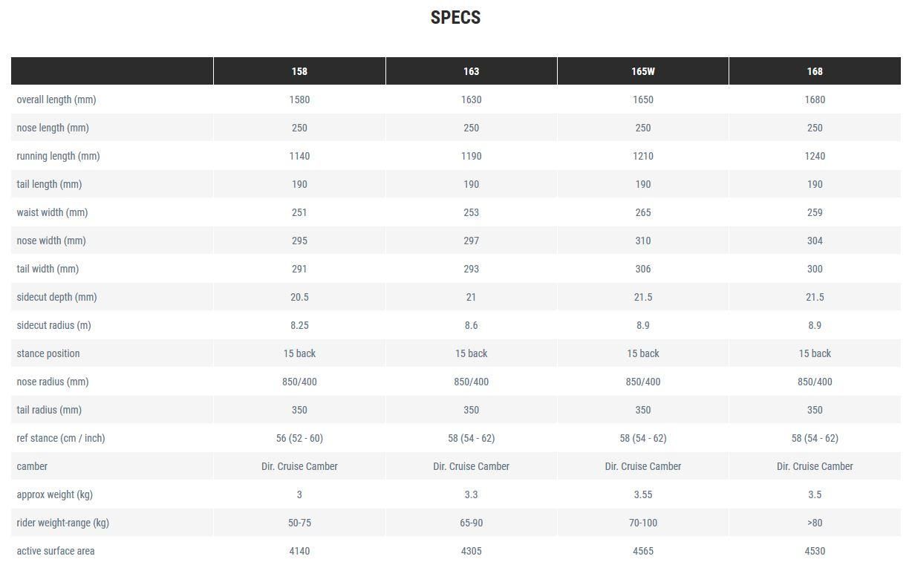Select the >80 rider weight cell
Image resolution: width=912 pixels, height=588 pixels.
click(815, 523)
